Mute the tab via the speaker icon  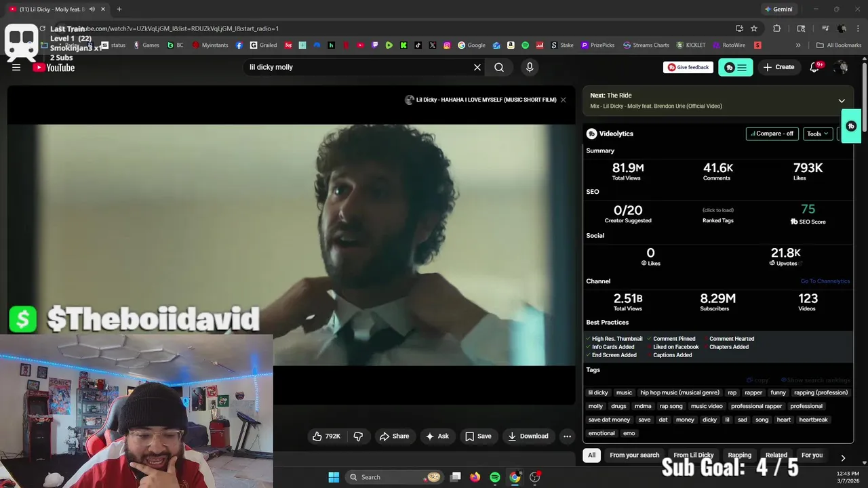[92, 9]
